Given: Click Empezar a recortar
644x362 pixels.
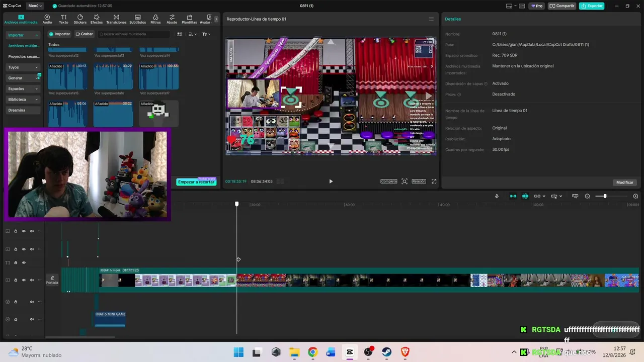Looking at the screenshot, I should (x=196, y=182).
